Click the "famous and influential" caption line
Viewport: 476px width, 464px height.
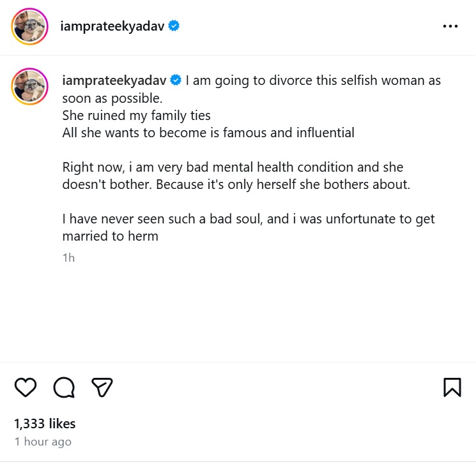click(x=208, y=133)
